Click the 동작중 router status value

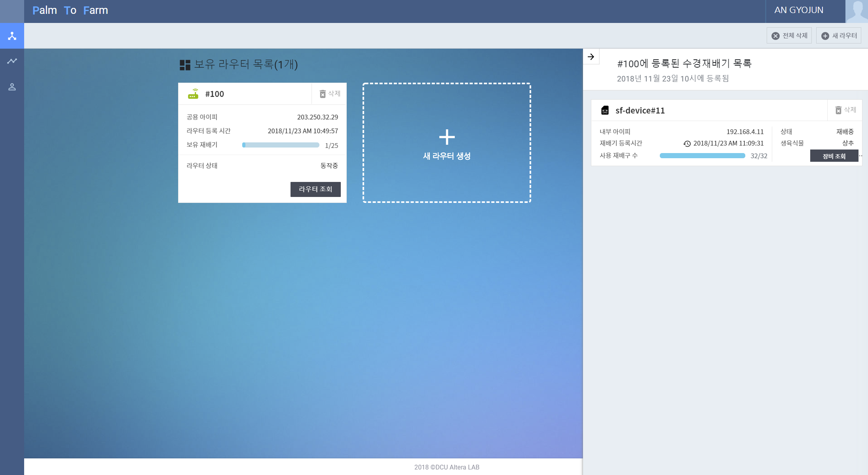329,166
